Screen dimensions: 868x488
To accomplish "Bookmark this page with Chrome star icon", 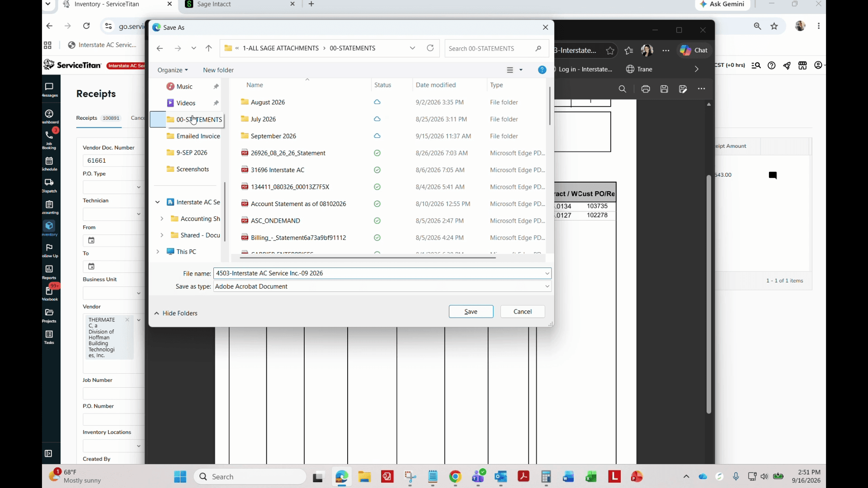I will (x=774, y=26).
